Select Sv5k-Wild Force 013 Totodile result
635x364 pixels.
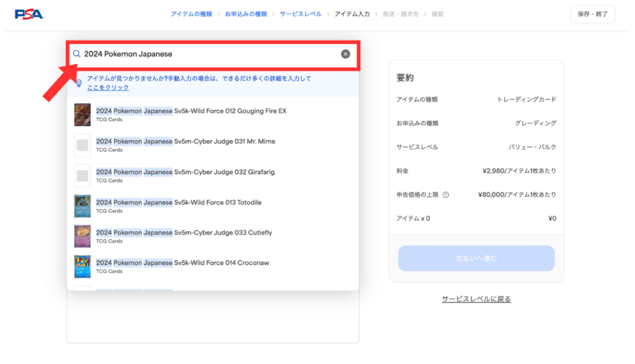click(213, 206)
